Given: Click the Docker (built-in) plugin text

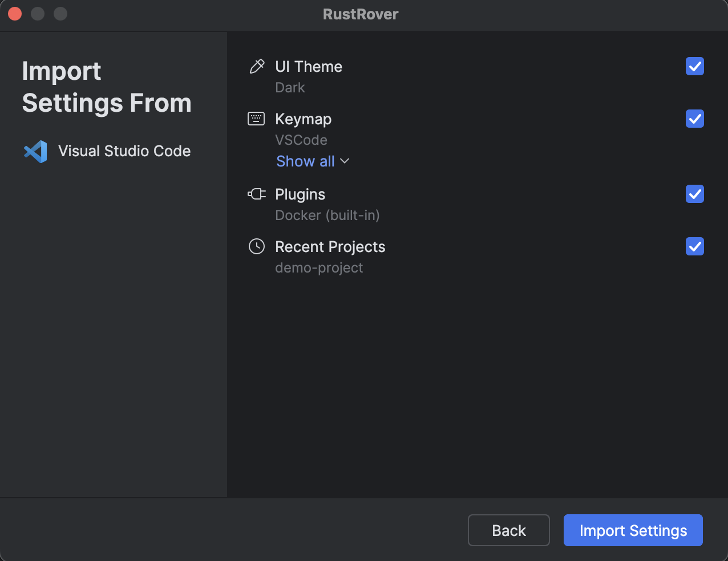Looking at the screenshot, I should tap(327, 215).
